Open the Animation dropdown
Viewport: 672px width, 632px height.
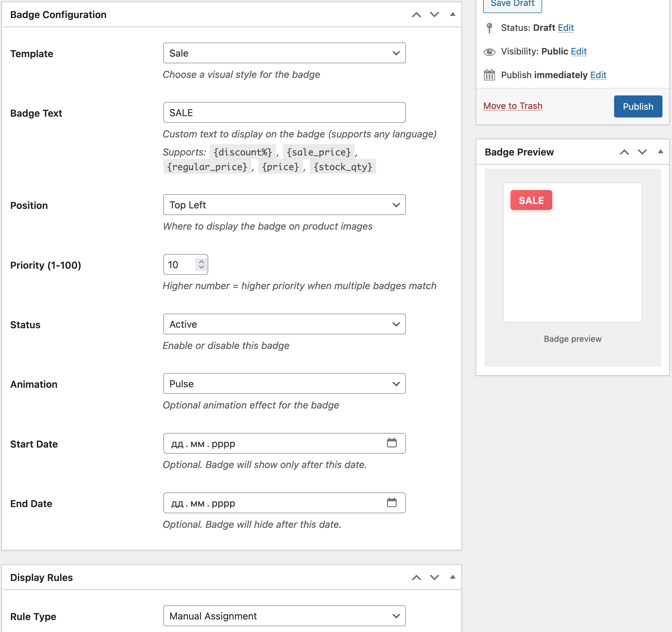[x=284, y=384]
